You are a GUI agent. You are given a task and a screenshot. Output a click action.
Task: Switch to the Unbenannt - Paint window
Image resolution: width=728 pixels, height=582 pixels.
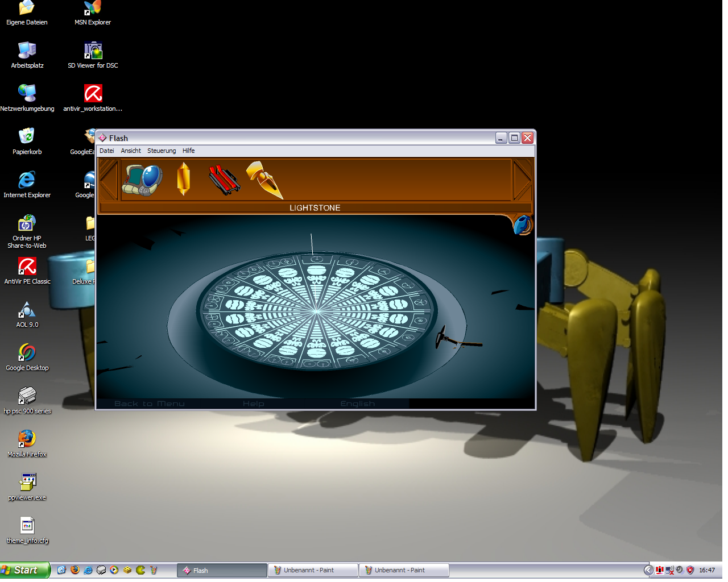pyautogui.click(x=312, y=570)
